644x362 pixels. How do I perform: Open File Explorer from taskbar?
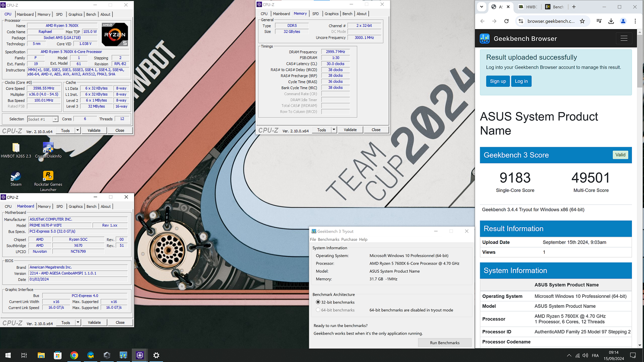[41, 355]
